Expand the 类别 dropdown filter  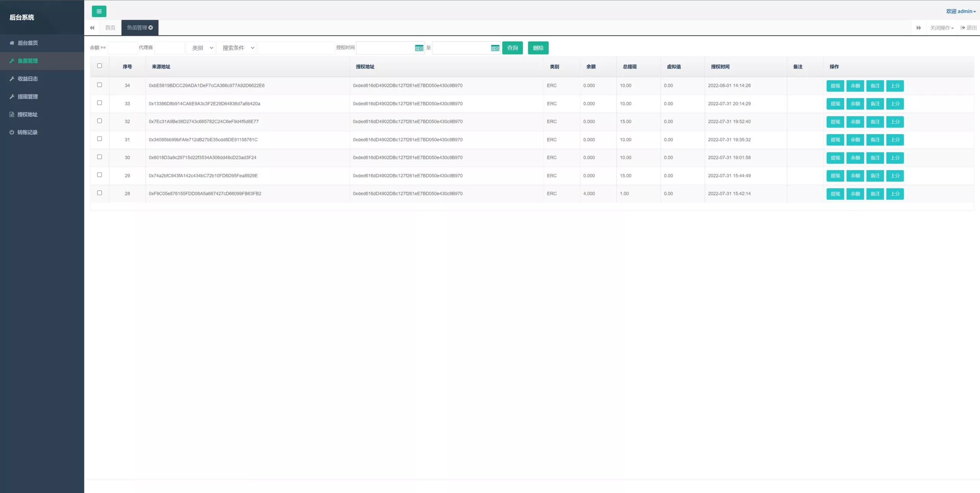[x=201, y=48]
